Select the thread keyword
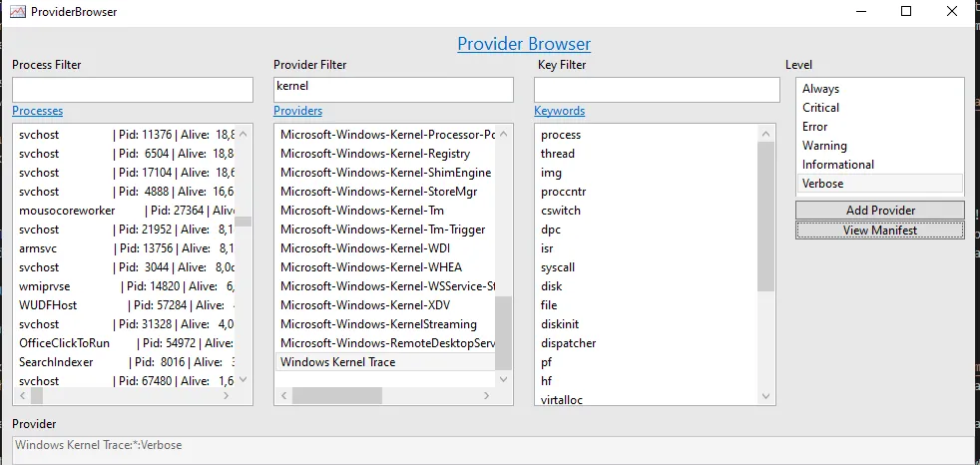The width and height of the screenshot is (980, 465). tap(647, 153)
